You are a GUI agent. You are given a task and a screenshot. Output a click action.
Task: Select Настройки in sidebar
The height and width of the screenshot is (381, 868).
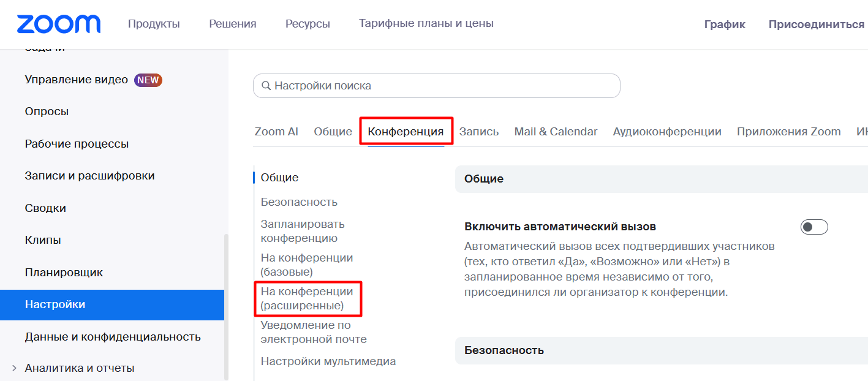[x=112, y=304]
